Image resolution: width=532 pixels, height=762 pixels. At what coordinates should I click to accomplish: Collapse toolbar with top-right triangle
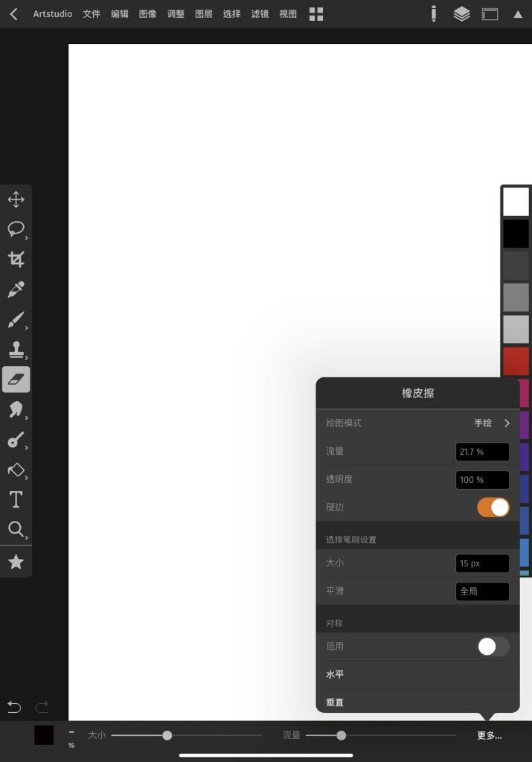pyautogui.click(x=518, y=15)
